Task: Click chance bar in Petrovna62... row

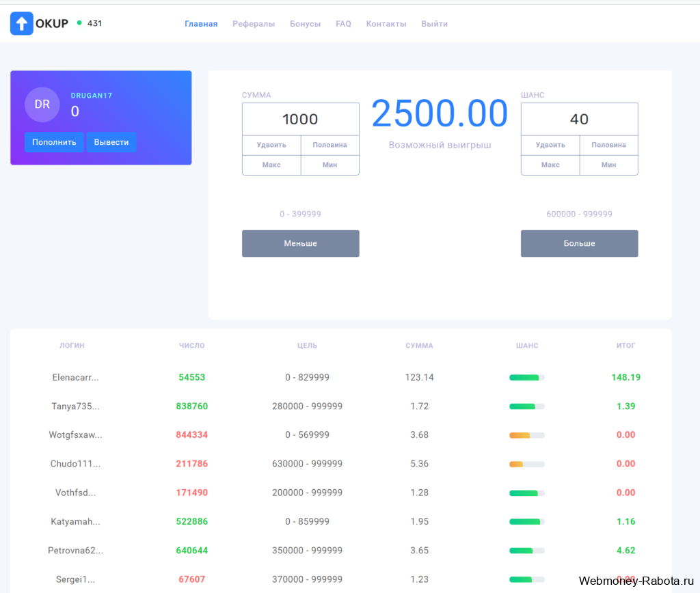Action: pos(527,551)
